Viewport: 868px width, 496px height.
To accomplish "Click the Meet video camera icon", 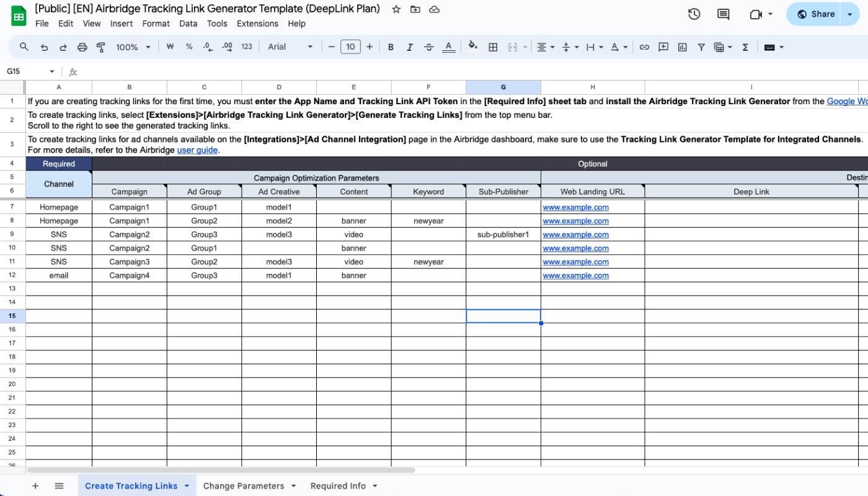I will coord(755,14).
